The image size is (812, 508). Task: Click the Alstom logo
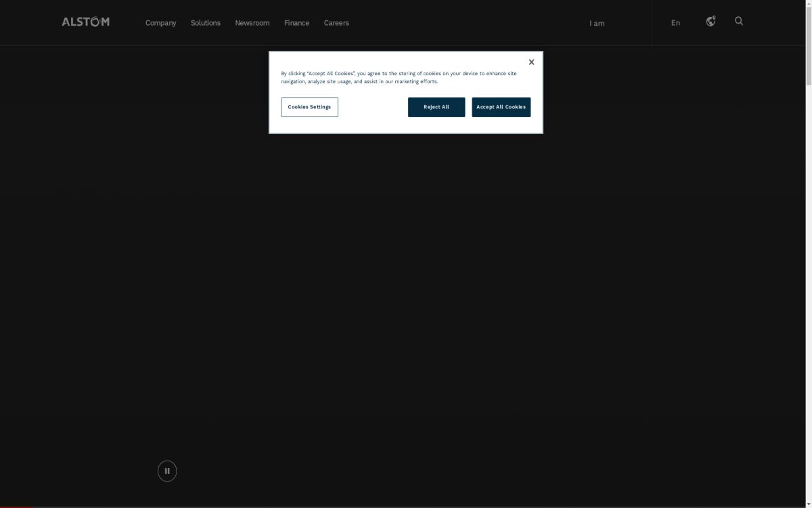pos(85,22)
